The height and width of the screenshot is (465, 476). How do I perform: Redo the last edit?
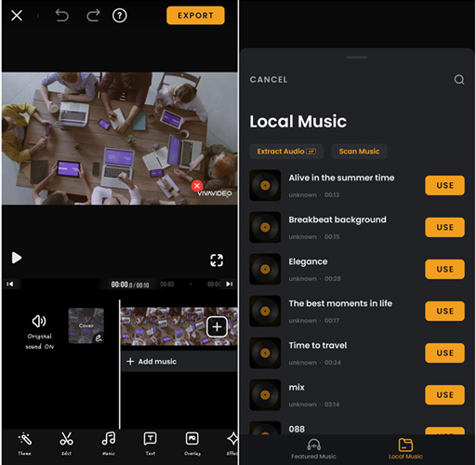pyautogui.click(x=93, y=16)
